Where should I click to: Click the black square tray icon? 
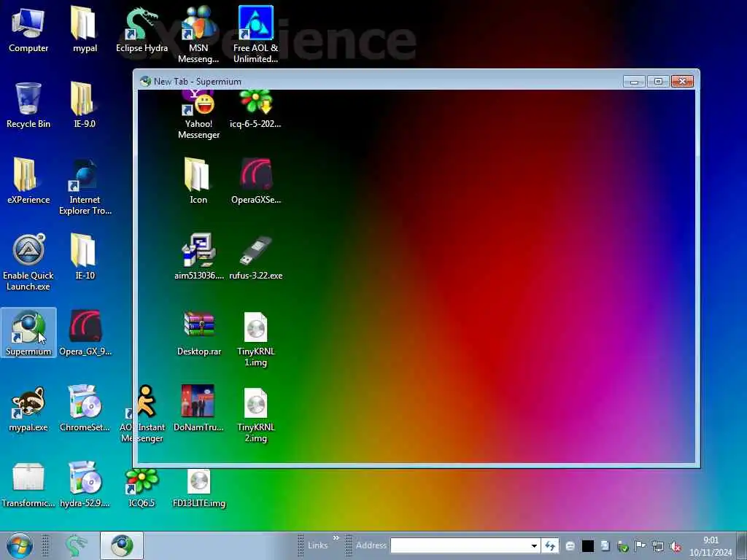tap(588, 546)
